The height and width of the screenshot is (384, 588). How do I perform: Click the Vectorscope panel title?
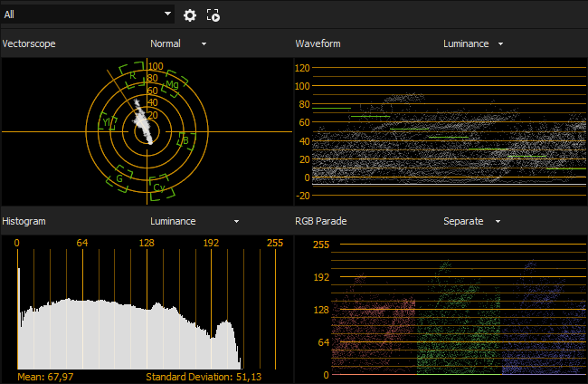tap(29, 43)
